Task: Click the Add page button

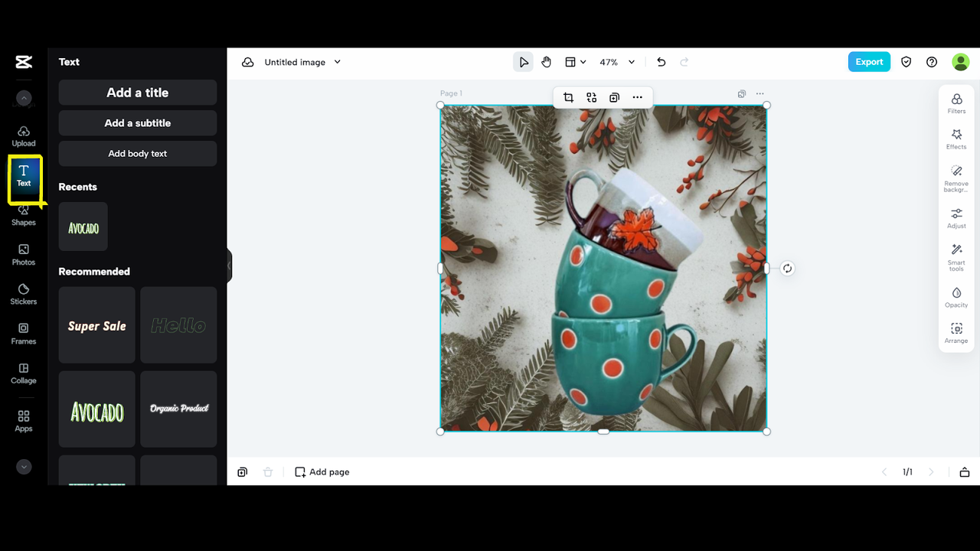Action: tap(322, 472)
